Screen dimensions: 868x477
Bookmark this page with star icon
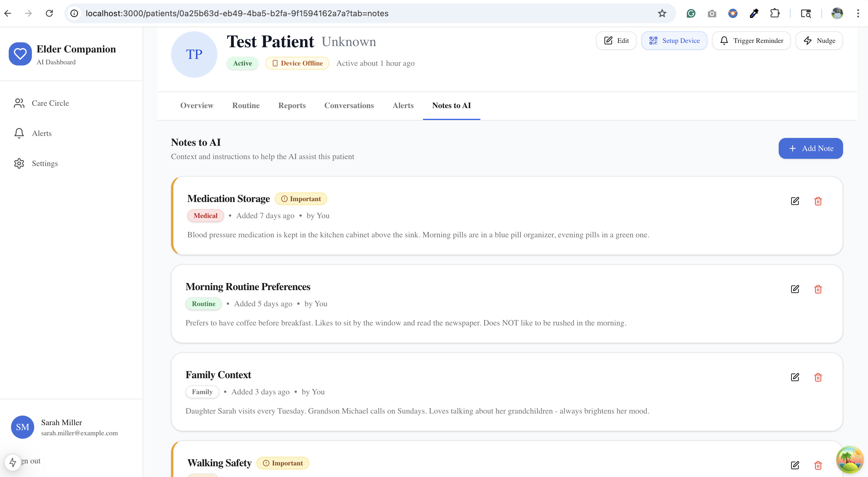point(662,13)
